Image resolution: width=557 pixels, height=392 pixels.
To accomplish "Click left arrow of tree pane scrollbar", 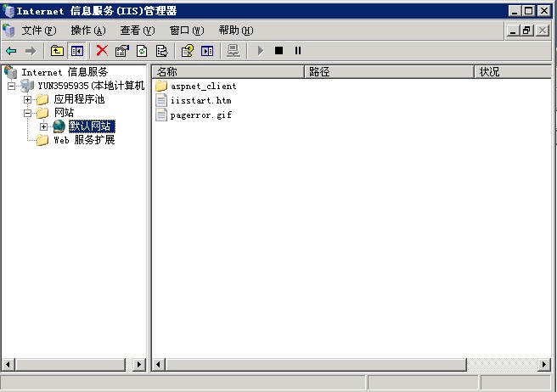I will pos(8,364).
